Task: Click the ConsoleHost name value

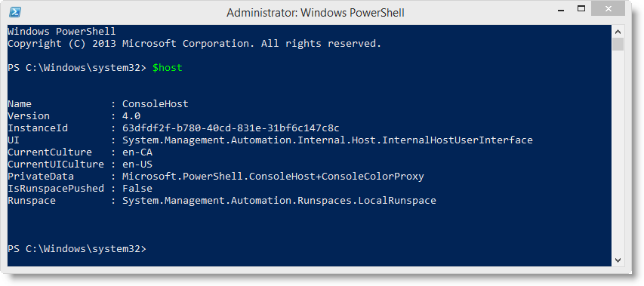Action: click(156, 104)
